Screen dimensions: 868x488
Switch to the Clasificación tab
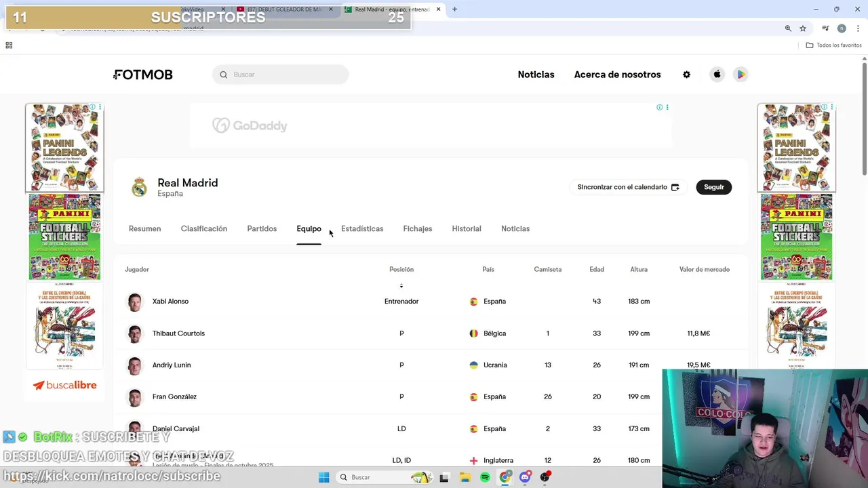pos(204,229)
